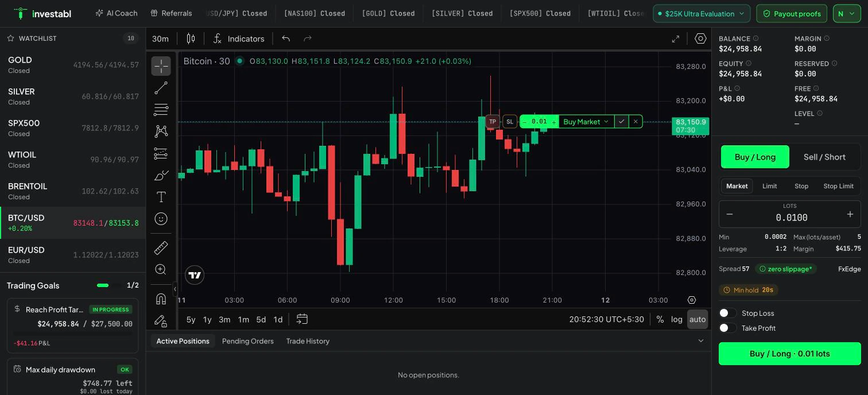Open the forecasting and measurement tools

(x=161, y=153)
